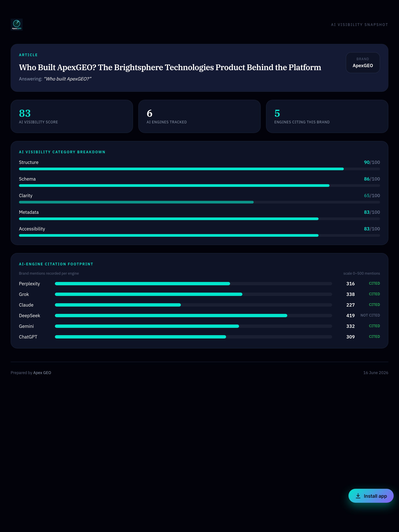
Task: Click the Gemini 332 mentions value
Action: point(350,326)
